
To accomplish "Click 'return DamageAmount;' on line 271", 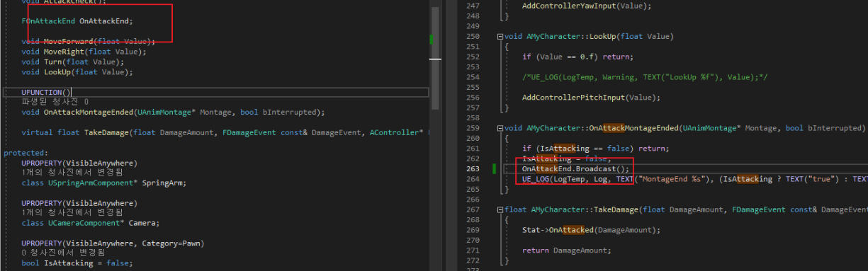I will click(x=566, y=250).
